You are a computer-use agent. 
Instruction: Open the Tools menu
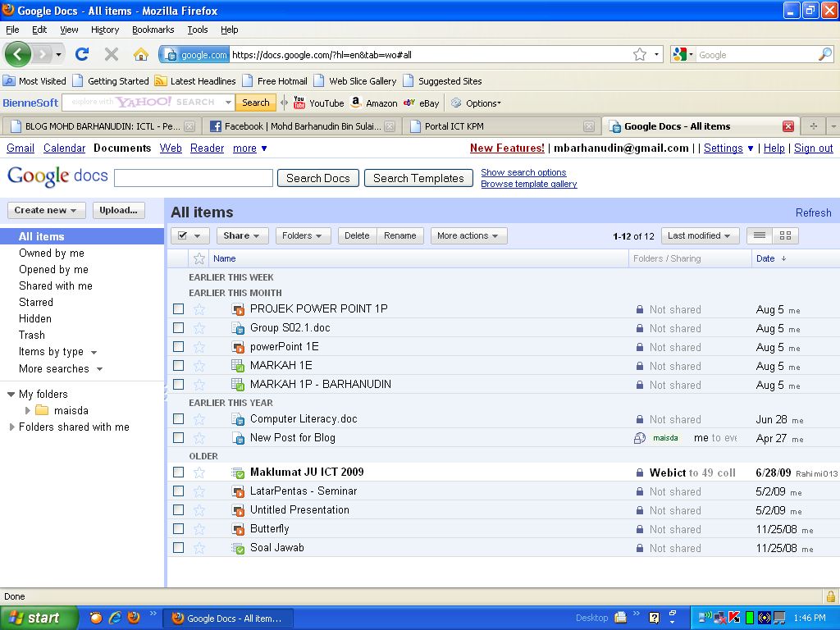pyautogui.click(x=197, y=30)
